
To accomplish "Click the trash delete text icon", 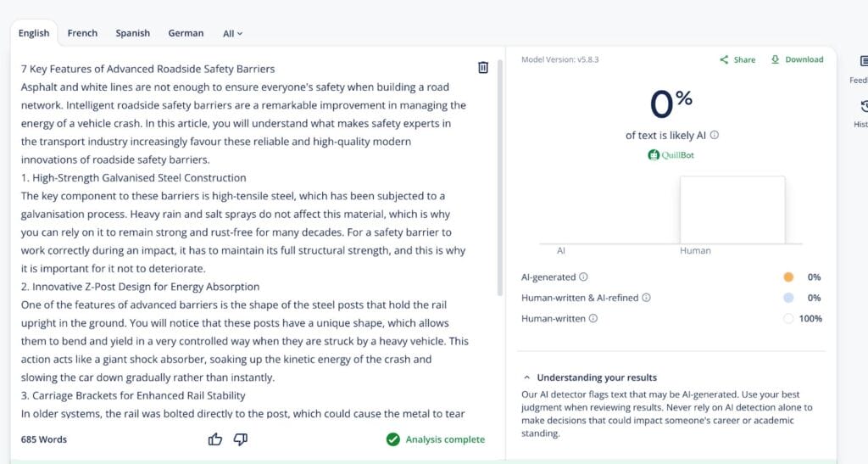I will (483, 68).
